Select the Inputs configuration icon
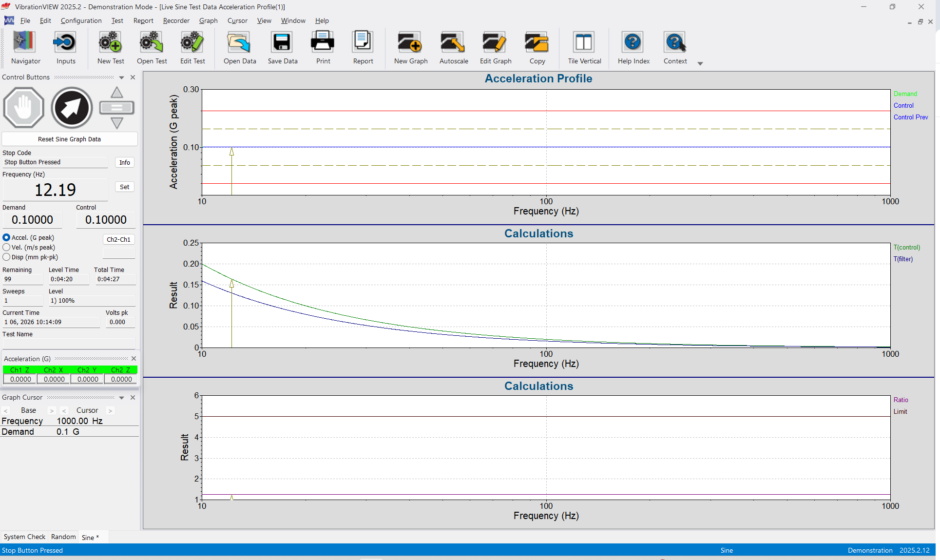This screenshot has width=940, height=560. pyautogui.click(x=65, y=47)
